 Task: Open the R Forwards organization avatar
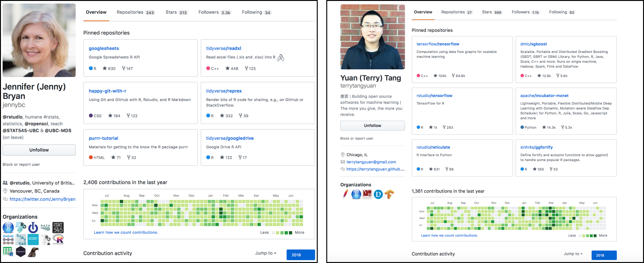pos(58,240)
